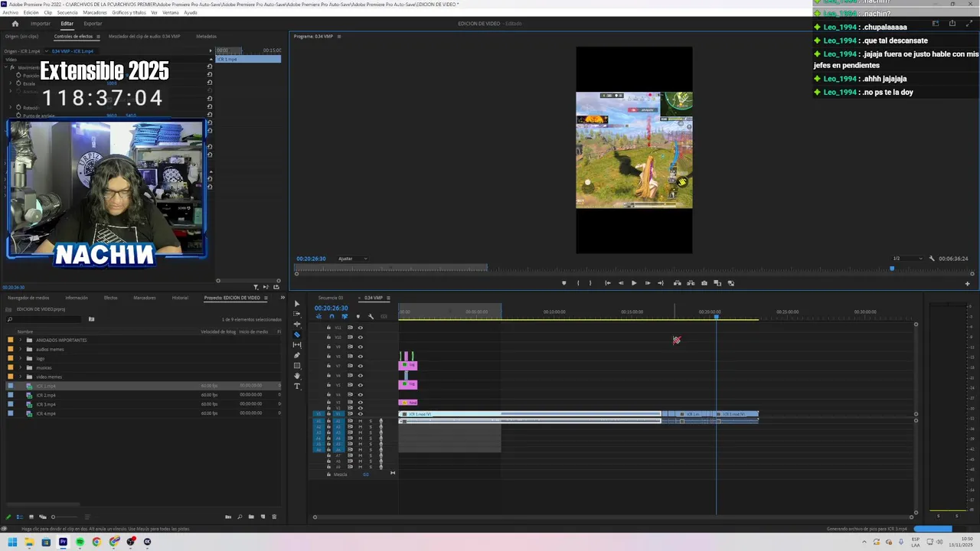This screenshot has height=551, width=980.
Task: Toggle V7 track eye visibility
Action: click(360, 366)
